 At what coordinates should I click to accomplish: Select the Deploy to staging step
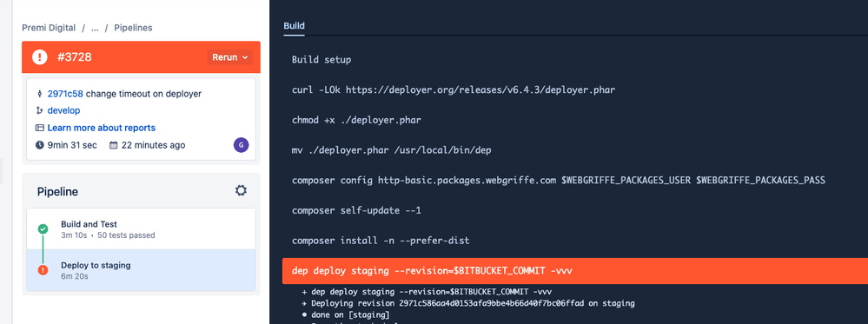(141, 270)
